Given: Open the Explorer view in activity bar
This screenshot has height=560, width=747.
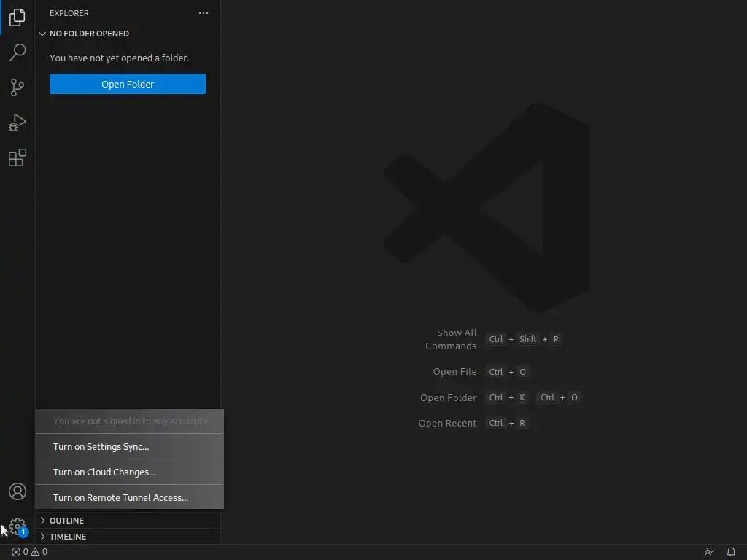Looking at the screenshot, I should coord(18,17).
